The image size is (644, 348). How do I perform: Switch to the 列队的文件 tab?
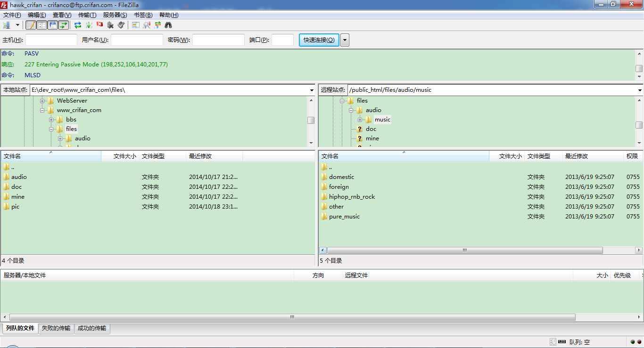click(x=20, y=328)
